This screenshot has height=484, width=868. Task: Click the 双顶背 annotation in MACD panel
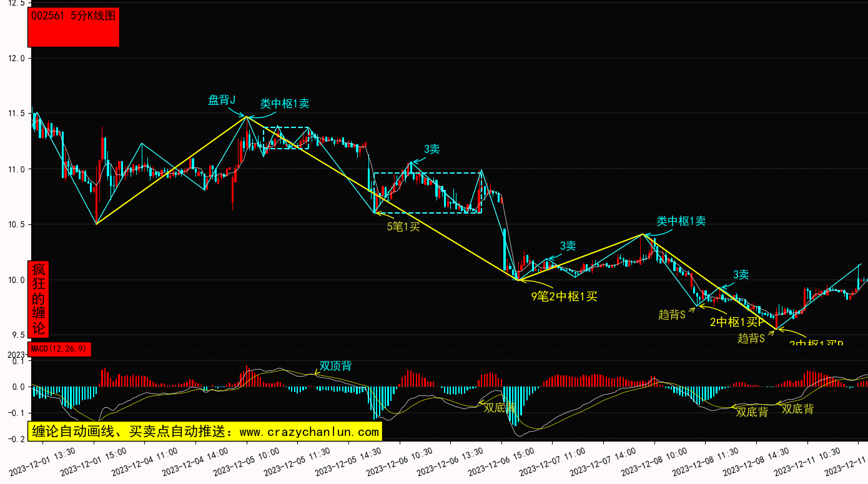pyautogui.click(x=335, y=365)
